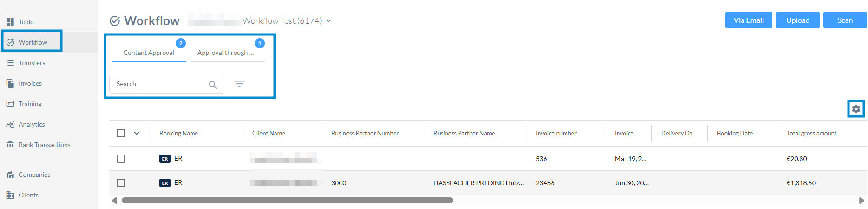Viewport: 868px width, 209px height.
Task: Toggle the select-all header checkbox
Action: (121, 133)
